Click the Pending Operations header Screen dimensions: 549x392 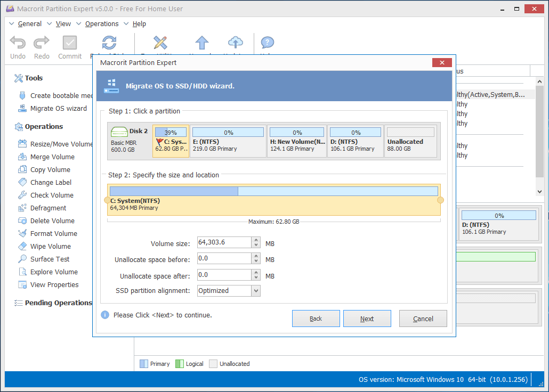click(59, 303)
